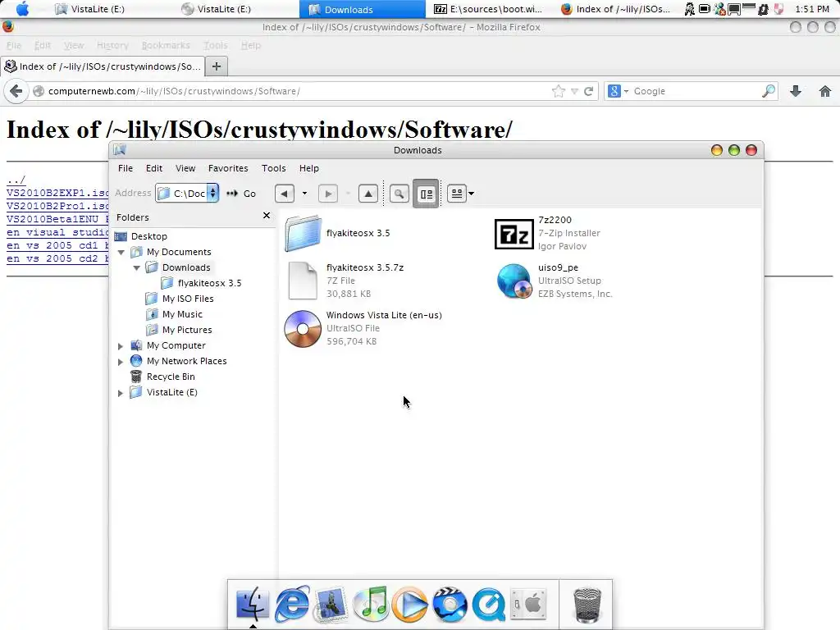Launch iTunes music note dock icon

click(x=371, y=605)
